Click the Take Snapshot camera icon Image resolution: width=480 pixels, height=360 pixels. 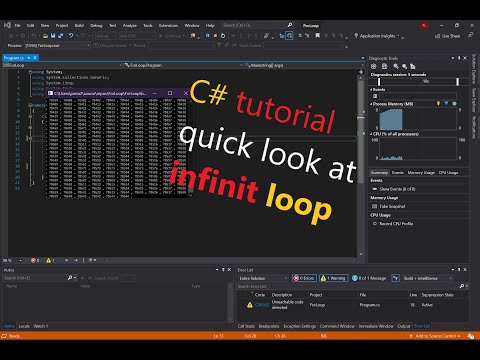[x=374, y=206]
